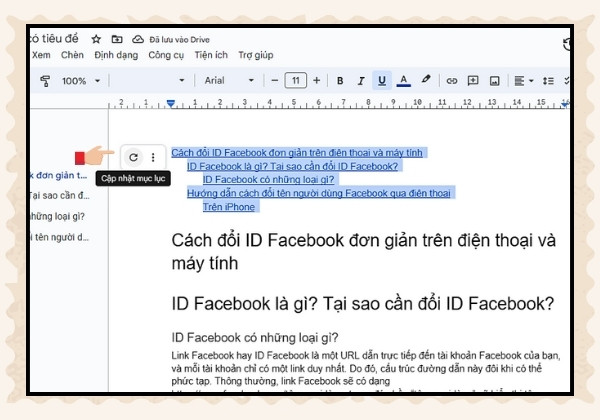Click the add comment icon
Viewport: 600px width, 420px height.
pos(473,81)
